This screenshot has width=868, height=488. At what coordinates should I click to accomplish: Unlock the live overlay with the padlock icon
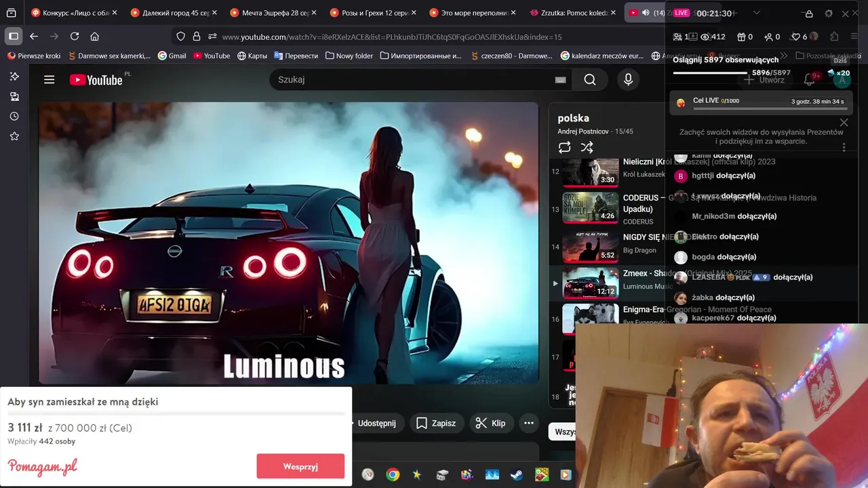(809, 14)
